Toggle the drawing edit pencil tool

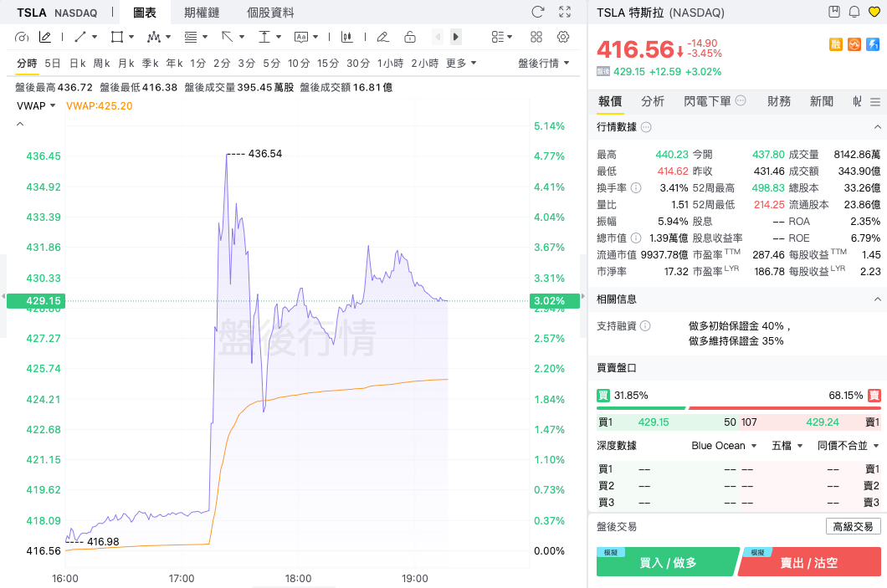(x=44, y=38)
